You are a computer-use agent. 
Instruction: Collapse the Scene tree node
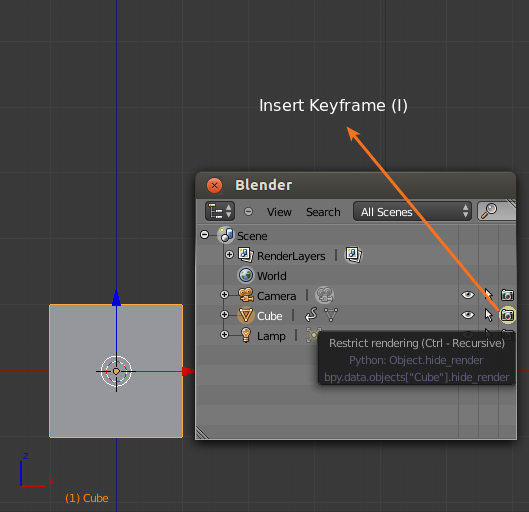pyautogui.click(x=204, y=234)
